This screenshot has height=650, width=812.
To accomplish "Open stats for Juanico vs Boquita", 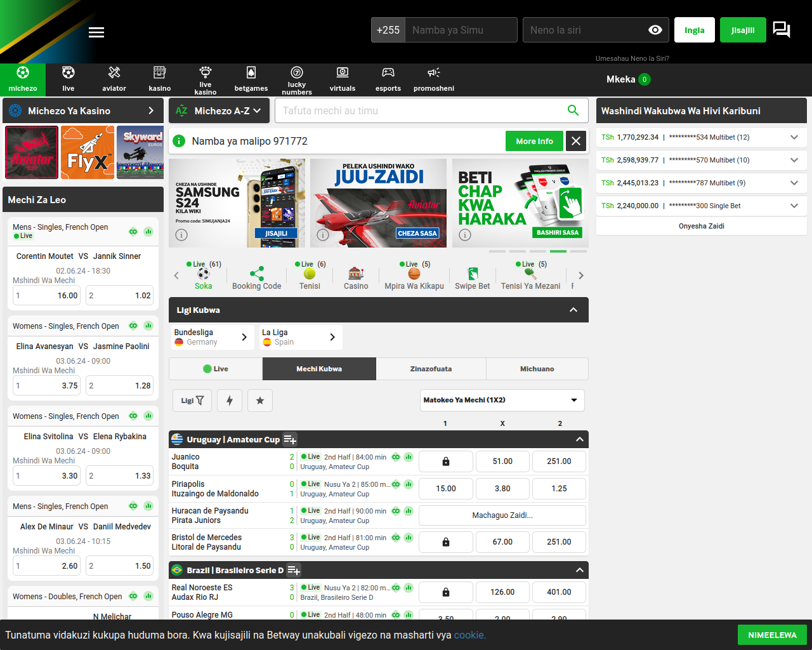I will [409, 457].
